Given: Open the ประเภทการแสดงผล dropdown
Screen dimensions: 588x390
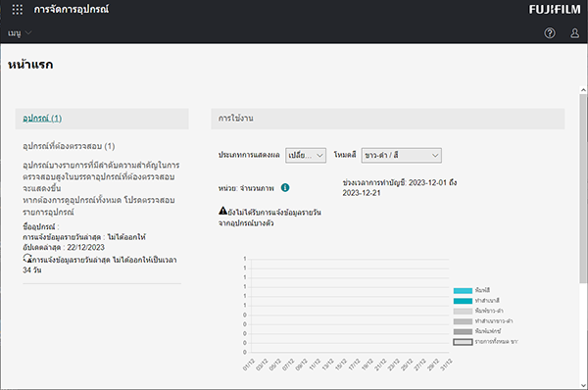Looking at the screenshot, I should pyautogui.click(x=306, y=155).
